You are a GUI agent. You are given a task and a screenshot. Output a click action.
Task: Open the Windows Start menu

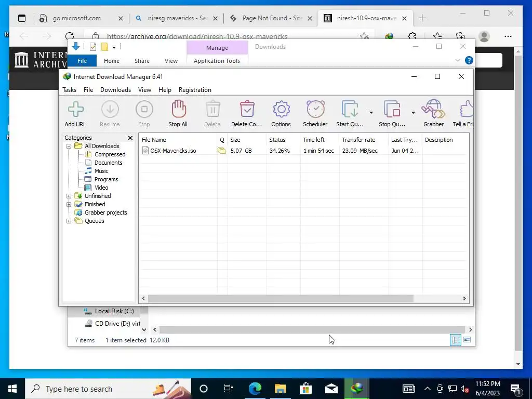(x=12, y=389)
